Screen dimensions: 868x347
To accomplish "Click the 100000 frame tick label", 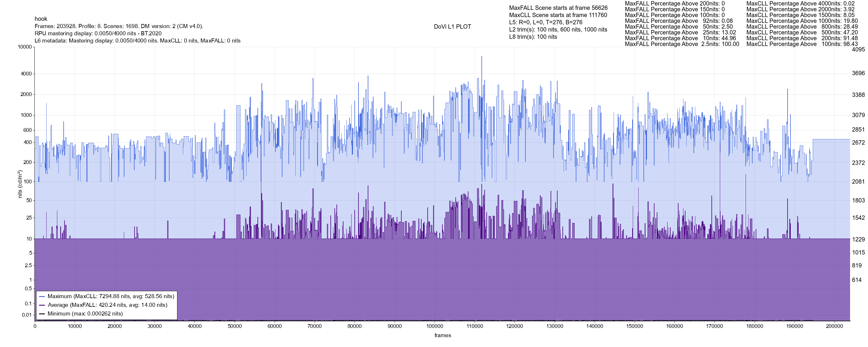I will [435, 326].
